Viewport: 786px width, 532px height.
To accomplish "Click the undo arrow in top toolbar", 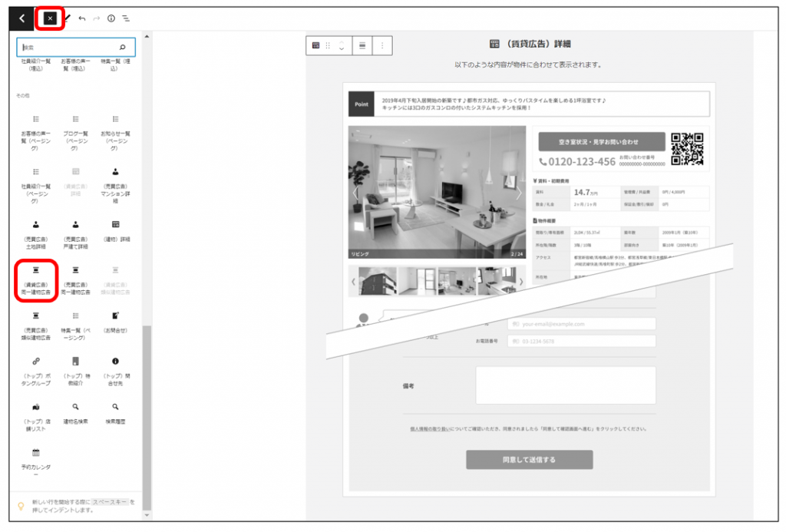I will click(81, 18).
